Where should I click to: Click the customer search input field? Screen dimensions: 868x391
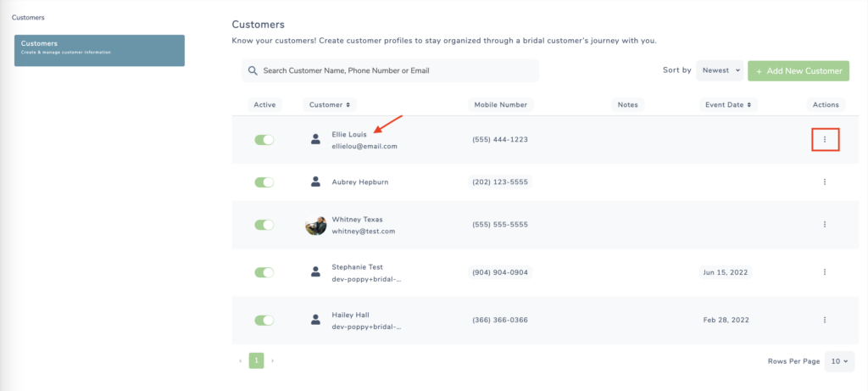(x=390, y=71)
